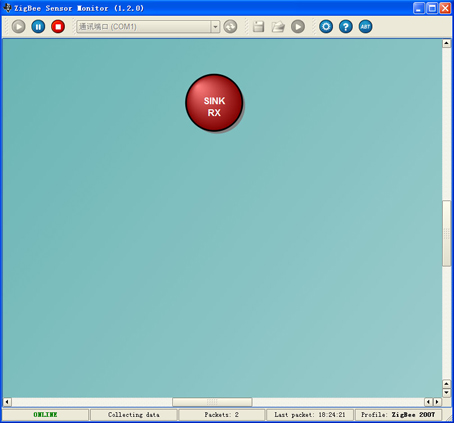Screen dimensions: 454x423
Task: Open help with the question mark icon
Action: 346,26
